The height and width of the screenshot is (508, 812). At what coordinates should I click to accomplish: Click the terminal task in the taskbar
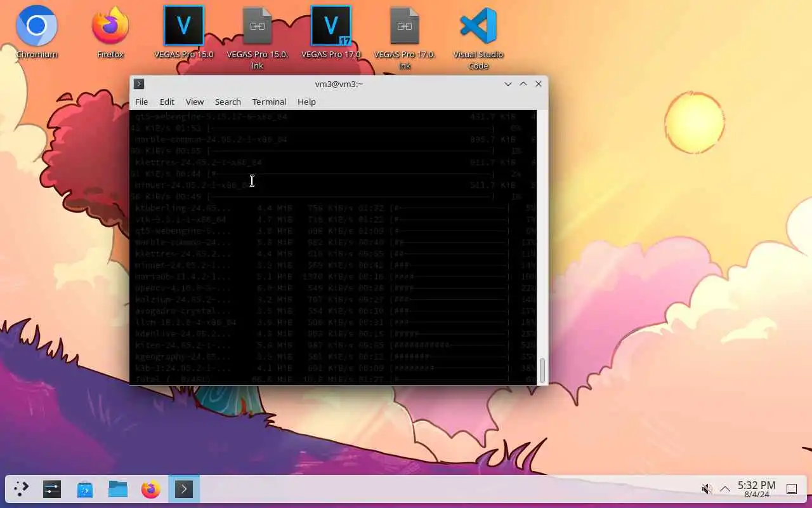(x=184, y=489)
